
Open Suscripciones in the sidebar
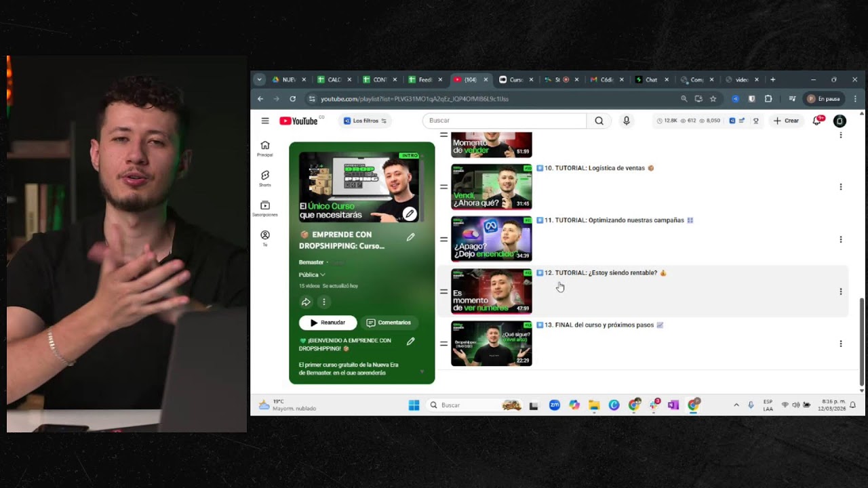point(265,208)
